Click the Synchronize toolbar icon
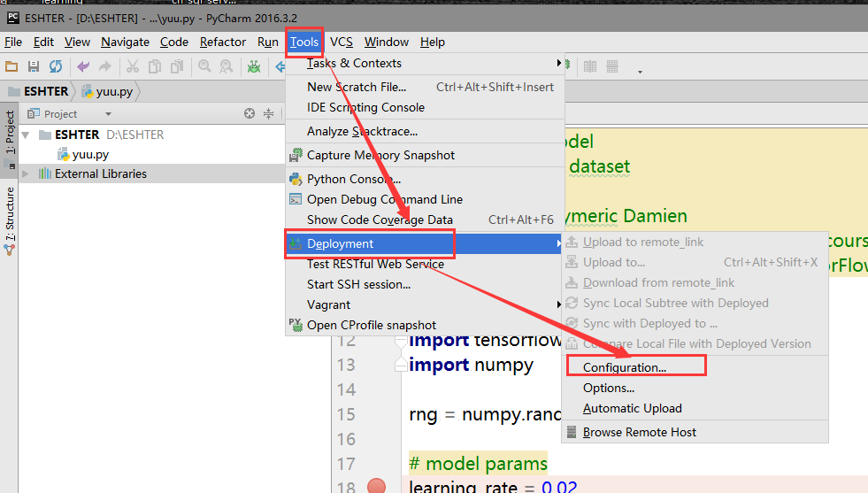The height and width of the screenshot is (493, 868). (x=56, y=67)
